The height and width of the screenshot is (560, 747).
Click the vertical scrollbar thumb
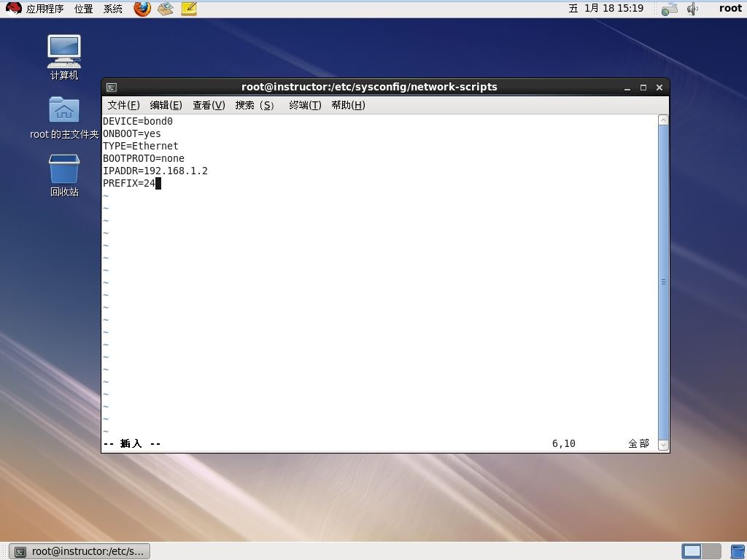point(663,282)
